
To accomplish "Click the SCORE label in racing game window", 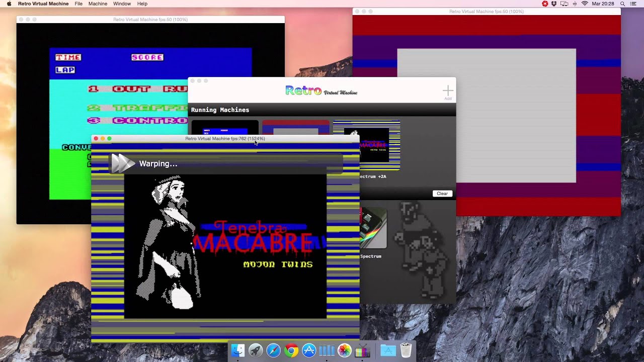I will click(147, 57).
